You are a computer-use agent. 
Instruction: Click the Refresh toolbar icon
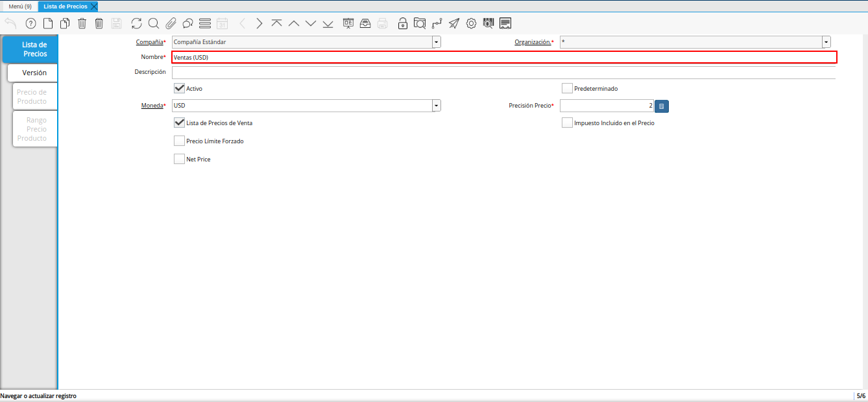(x=136, y=23)
